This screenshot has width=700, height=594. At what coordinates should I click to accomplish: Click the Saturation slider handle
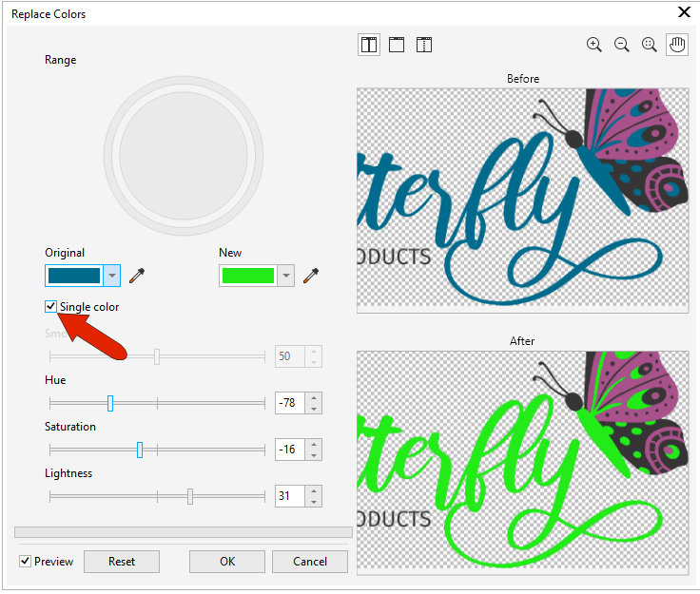(x=140, y=450)
